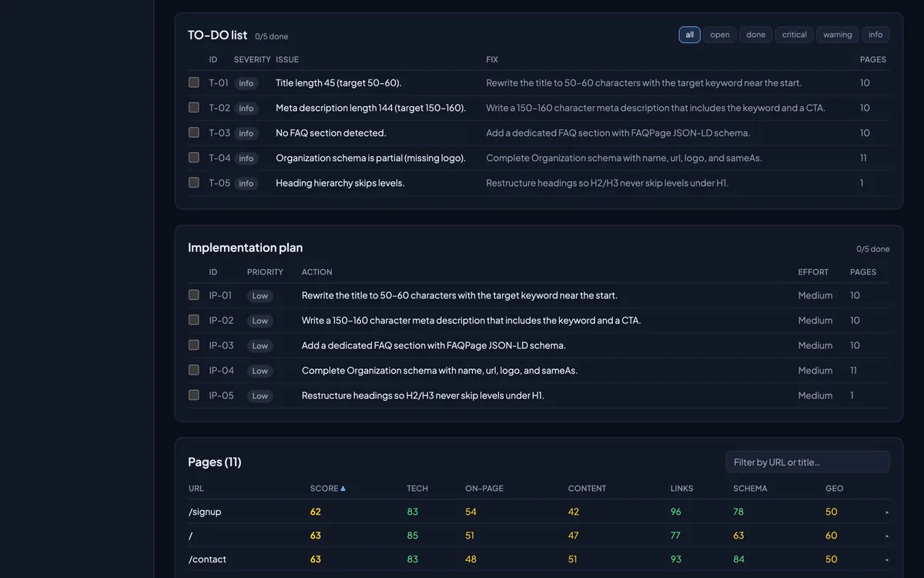The height and width of the screenshot is (578, 924).
Task: Click the Low priority badge on IP-01
Action: 260,296
